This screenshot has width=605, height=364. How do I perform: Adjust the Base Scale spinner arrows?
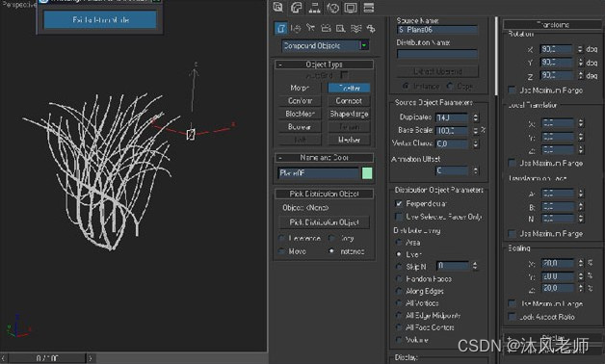point(475,131)
